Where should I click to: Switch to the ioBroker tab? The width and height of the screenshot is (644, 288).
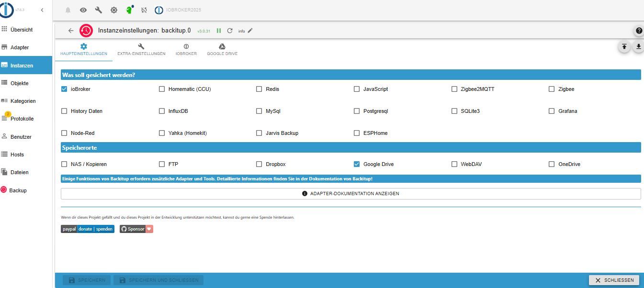tap(186, 50)
